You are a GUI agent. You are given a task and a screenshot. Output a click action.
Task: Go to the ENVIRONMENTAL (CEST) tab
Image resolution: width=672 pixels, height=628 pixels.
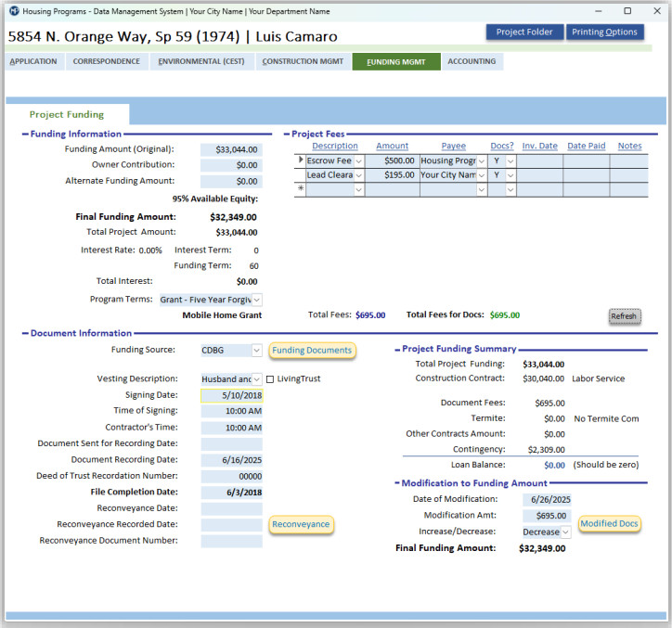(201, 61)
